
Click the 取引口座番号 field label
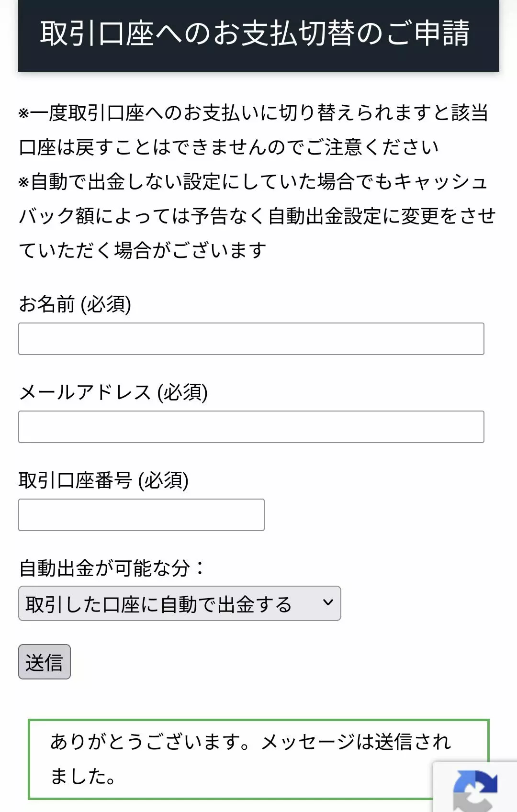(x=76, y=480)
